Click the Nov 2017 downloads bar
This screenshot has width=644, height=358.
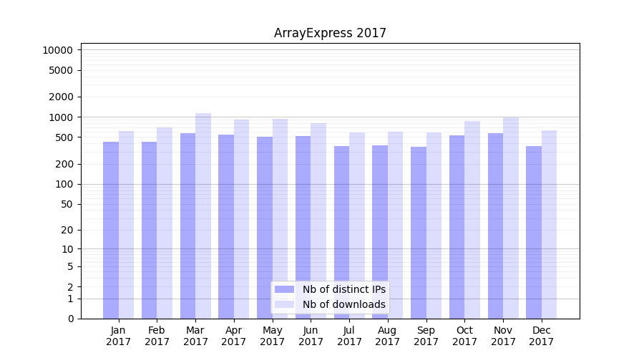(x=511, y=218)
